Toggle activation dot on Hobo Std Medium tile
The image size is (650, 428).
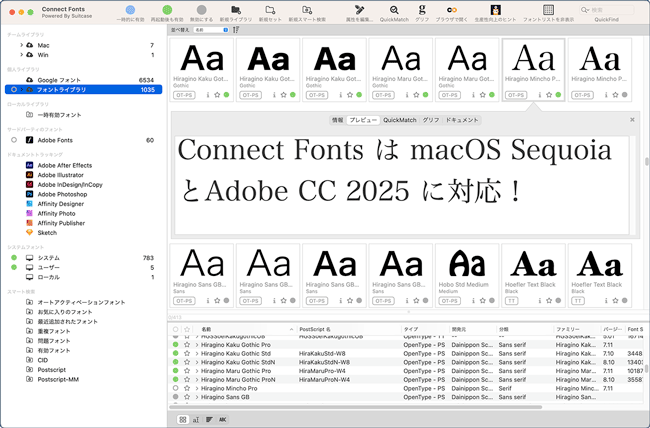point(492,300)
